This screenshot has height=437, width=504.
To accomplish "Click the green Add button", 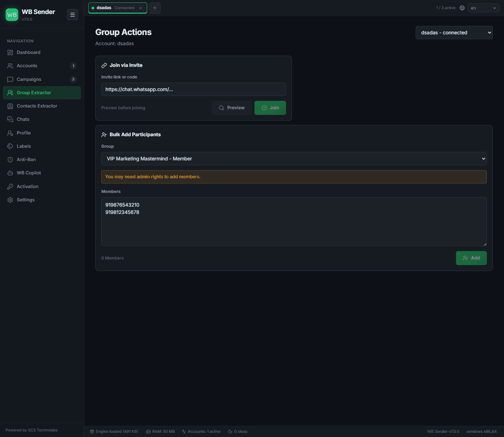I will (471, 258).
